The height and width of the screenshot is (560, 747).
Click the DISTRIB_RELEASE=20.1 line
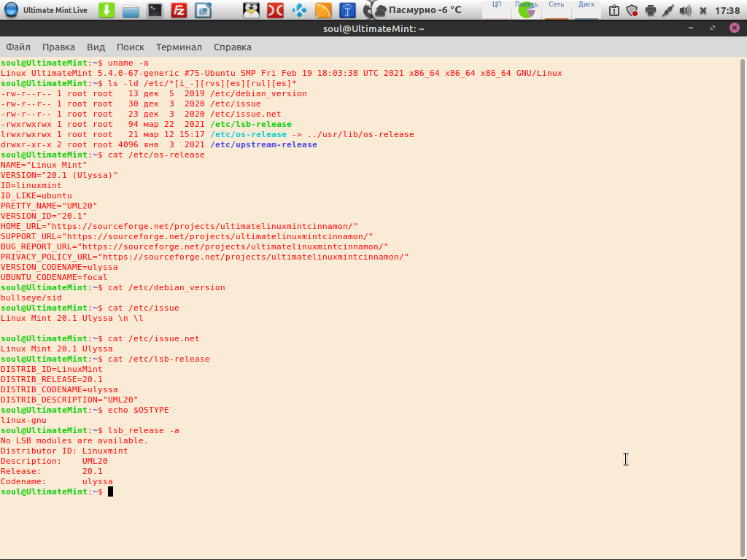(x=52, y=379)
